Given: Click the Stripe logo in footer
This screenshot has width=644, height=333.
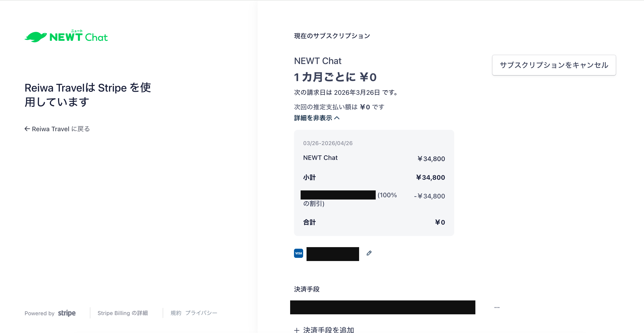Looking at the screenshot, I should point(67,313).
